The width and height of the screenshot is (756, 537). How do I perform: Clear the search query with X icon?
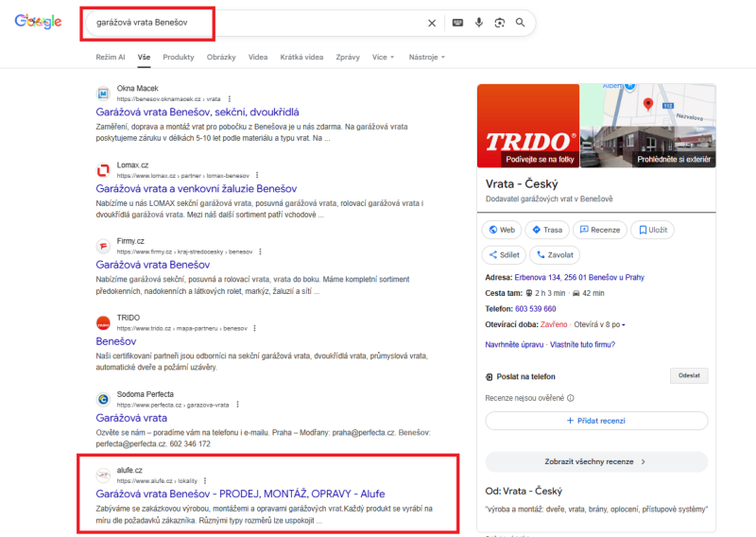pos(432,23)
